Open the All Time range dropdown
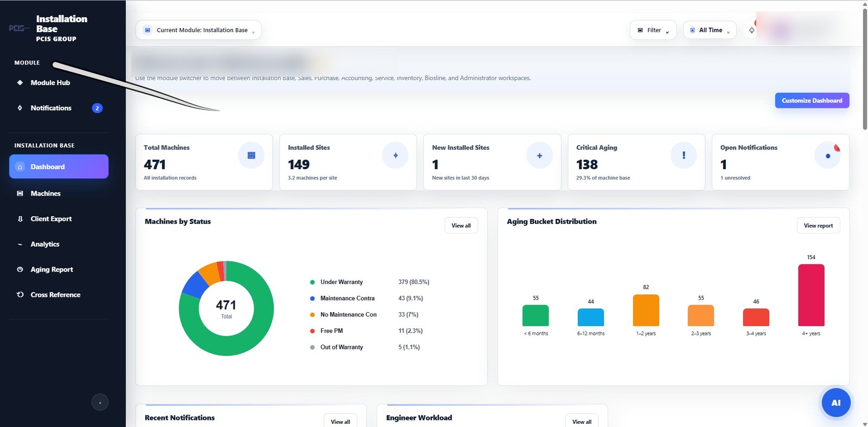The image size is (868, 427). [x=710, y=30]
